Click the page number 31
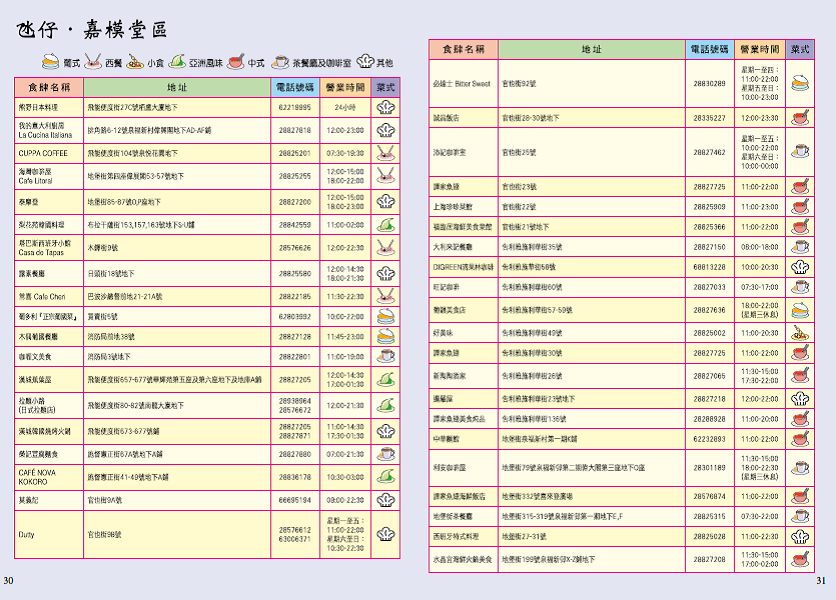836x600 pixels. point(821,581)
